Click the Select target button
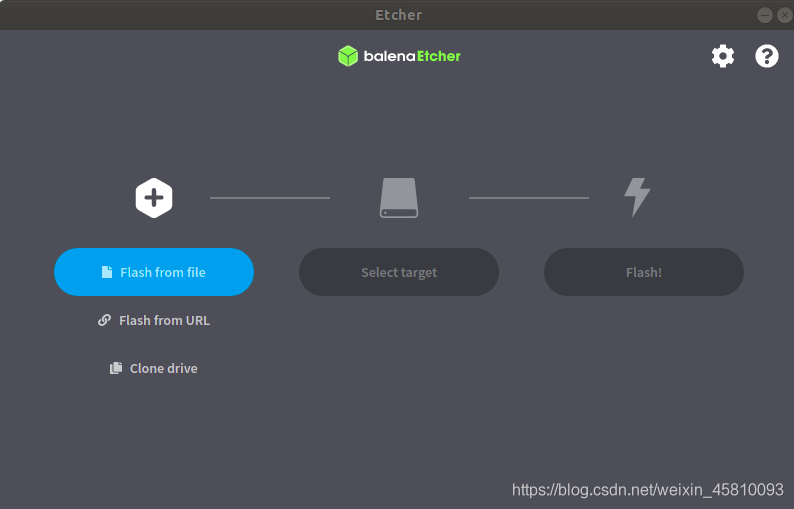The width and height of the screenshot is (794, 509). (x=399, y=272)
